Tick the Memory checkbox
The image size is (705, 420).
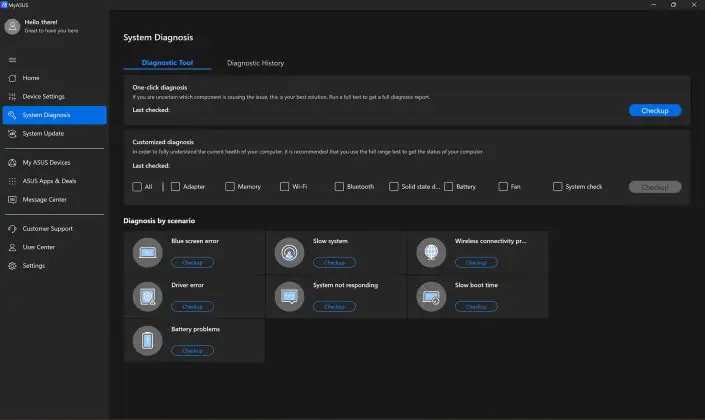[x=230, y=186]
